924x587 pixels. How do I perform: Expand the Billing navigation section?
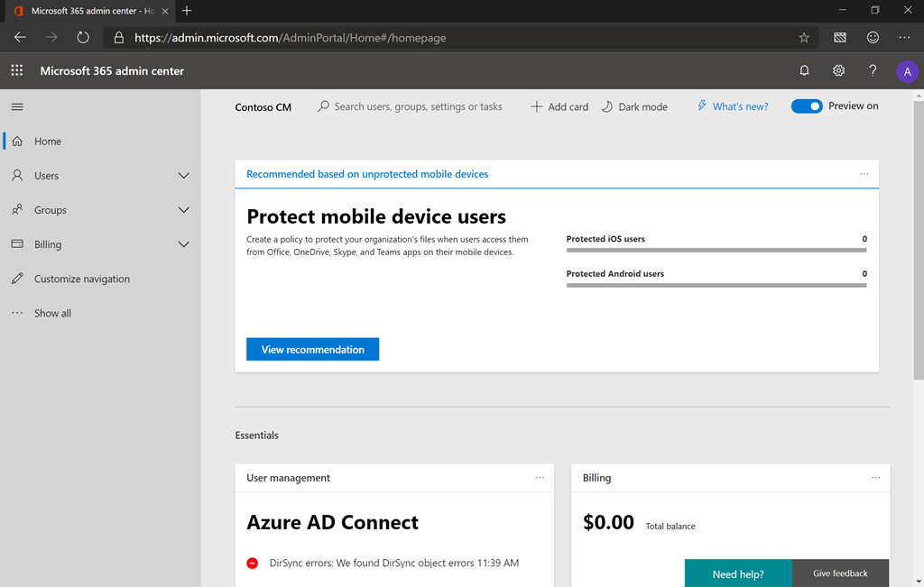point(184,244)
